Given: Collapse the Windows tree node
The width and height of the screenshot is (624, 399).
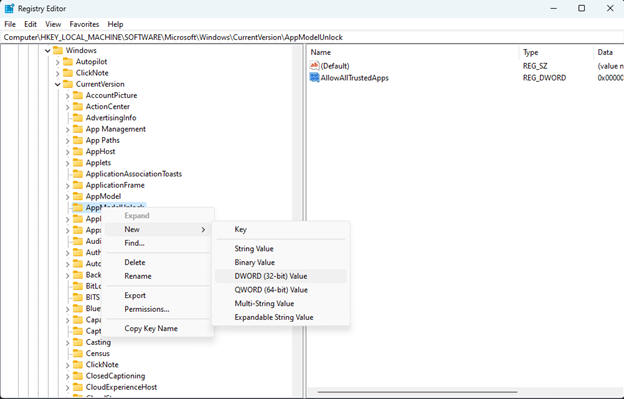Looking at the screenshot, I should coord(48,51).
